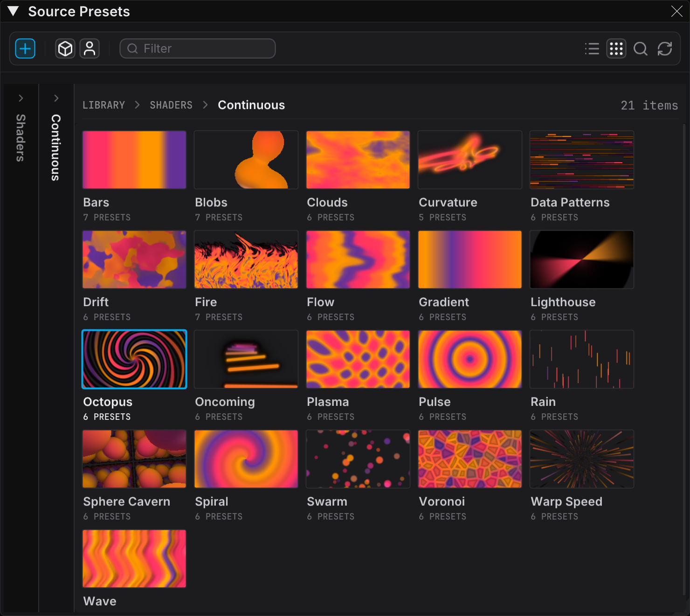Focus the Filter search field

click(198, 48)
